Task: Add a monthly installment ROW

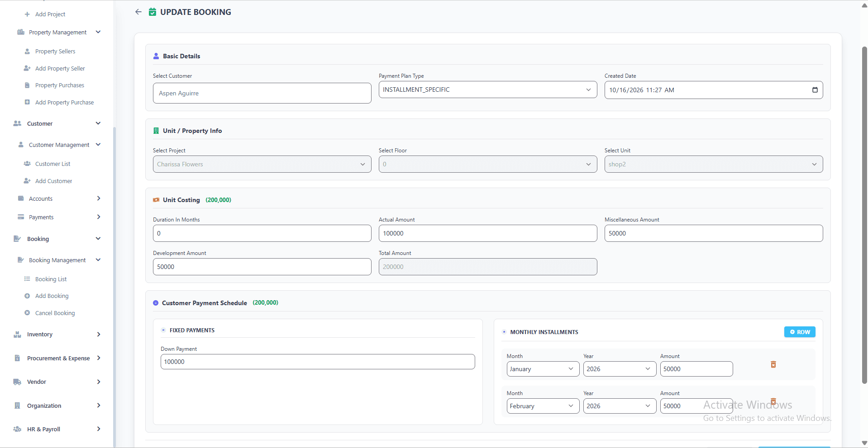Action: pyautogui.click(x=800, y=332)
